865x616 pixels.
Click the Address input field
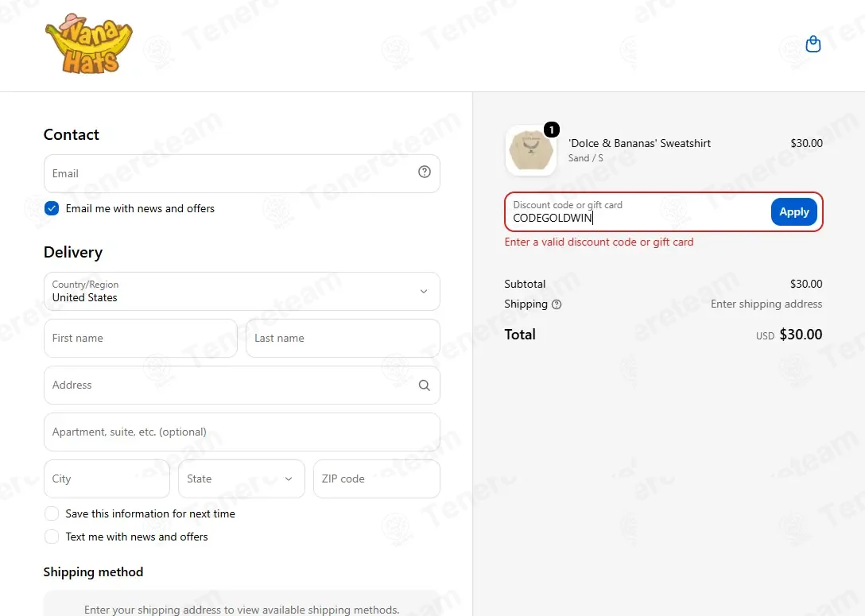(x=242, y=385)
